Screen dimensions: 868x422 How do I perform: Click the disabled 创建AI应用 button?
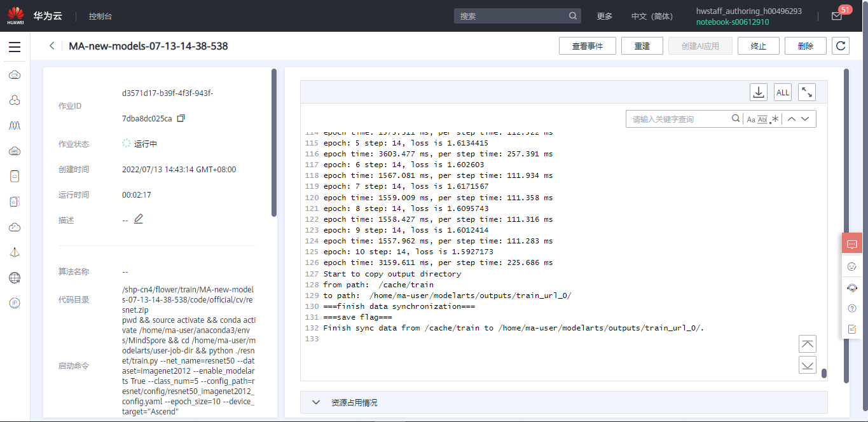700,46
